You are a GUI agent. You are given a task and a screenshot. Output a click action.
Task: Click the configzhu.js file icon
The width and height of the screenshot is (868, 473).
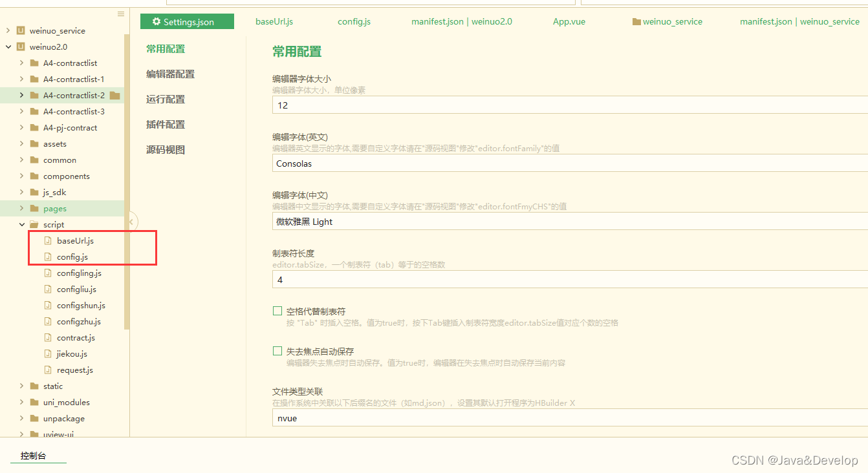[47, 321]
